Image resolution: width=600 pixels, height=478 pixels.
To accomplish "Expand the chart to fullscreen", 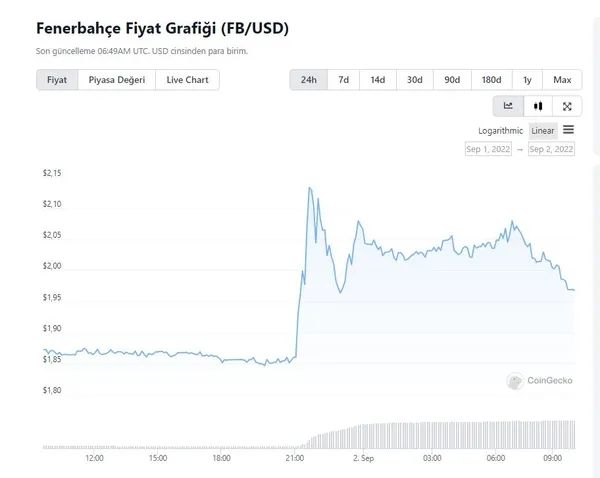I will point(567,106).
